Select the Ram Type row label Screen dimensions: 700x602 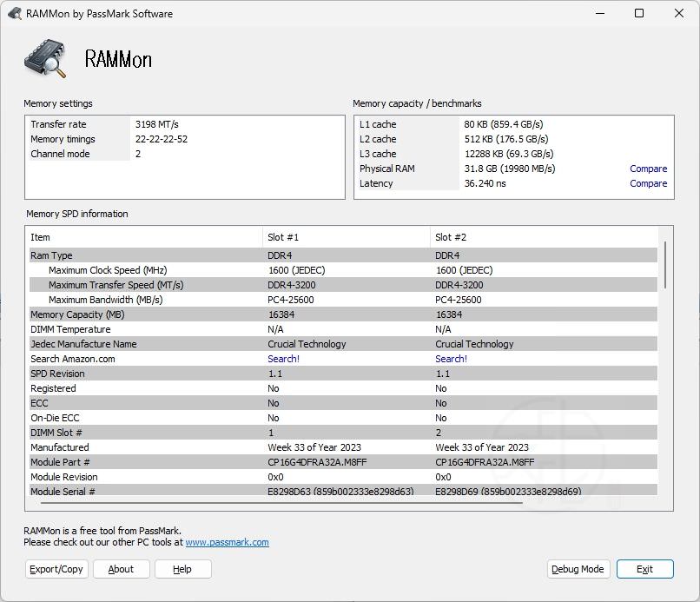pyautogui.click(x=51, y=255)
